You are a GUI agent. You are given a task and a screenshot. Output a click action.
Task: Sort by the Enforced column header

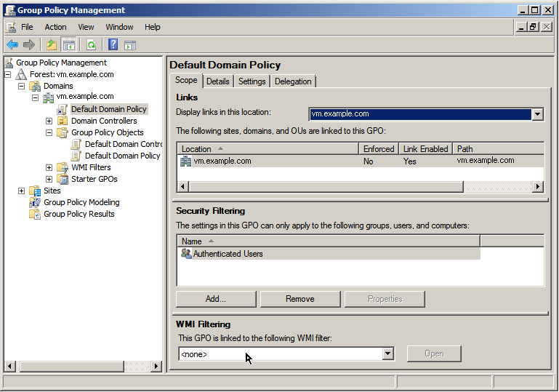(379, 149)
